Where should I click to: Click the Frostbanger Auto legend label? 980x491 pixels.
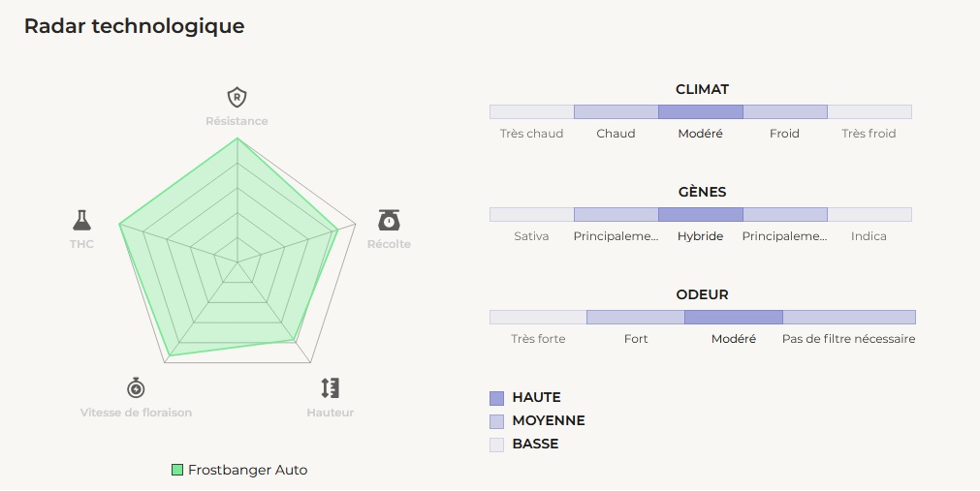coord(248,470)
